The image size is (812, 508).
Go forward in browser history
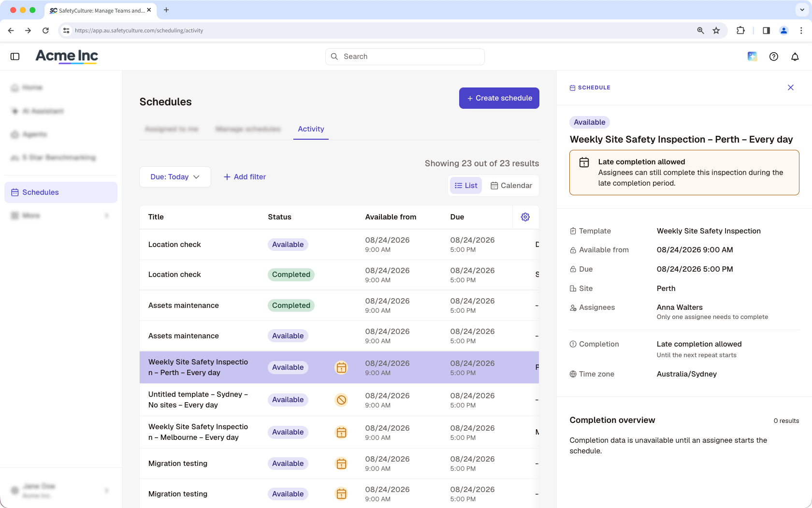point(28,30)
